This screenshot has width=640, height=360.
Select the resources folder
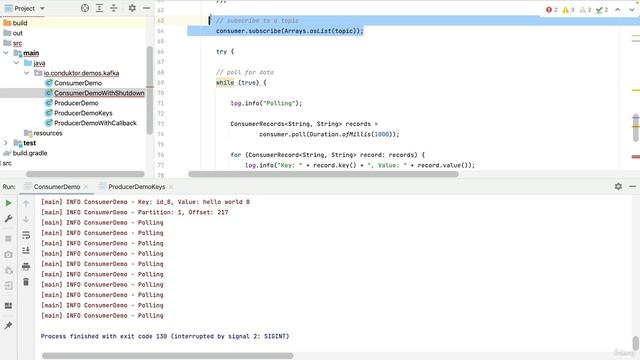tap(48, 133)
